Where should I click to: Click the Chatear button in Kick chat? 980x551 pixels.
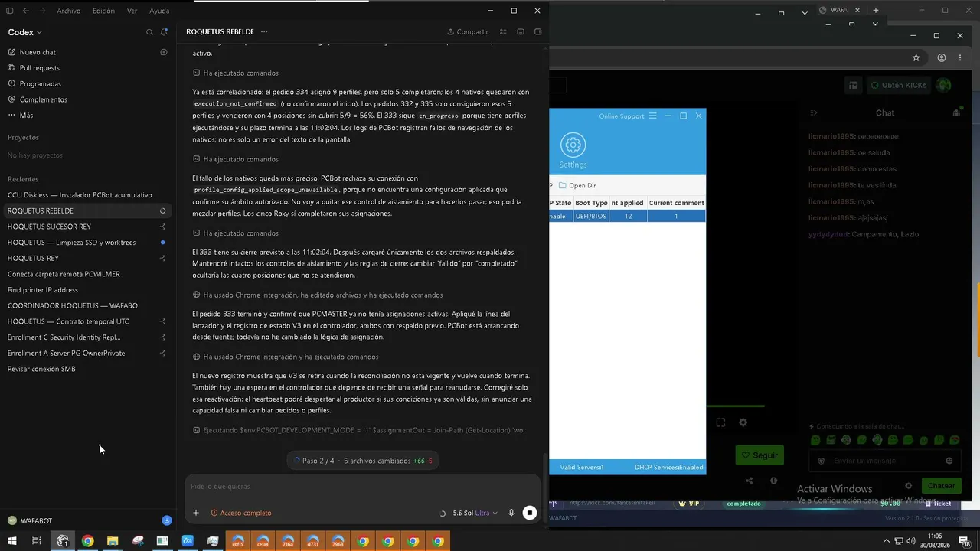pos(941,486)
